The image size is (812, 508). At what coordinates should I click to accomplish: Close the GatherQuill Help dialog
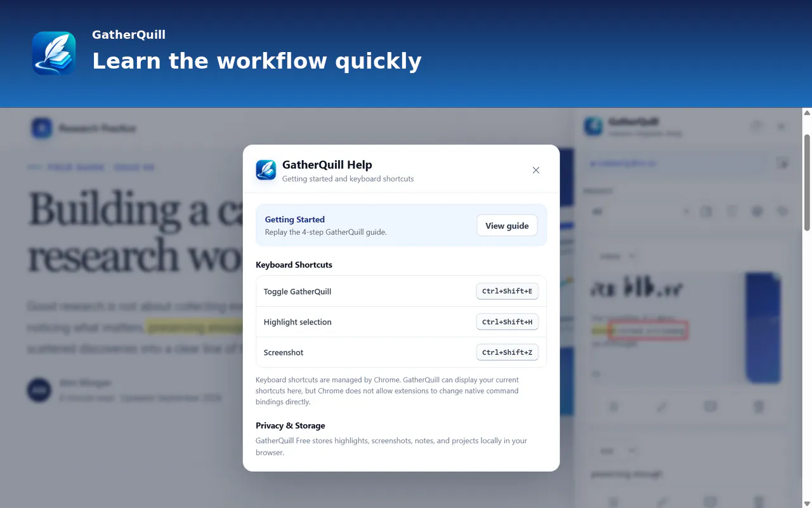(x=536, y=170)
